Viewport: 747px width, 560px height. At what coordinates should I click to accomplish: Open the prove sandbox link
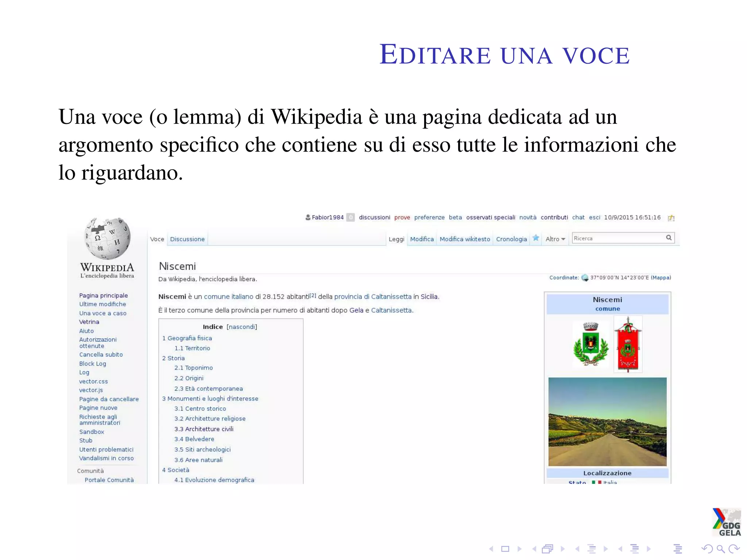402,218
